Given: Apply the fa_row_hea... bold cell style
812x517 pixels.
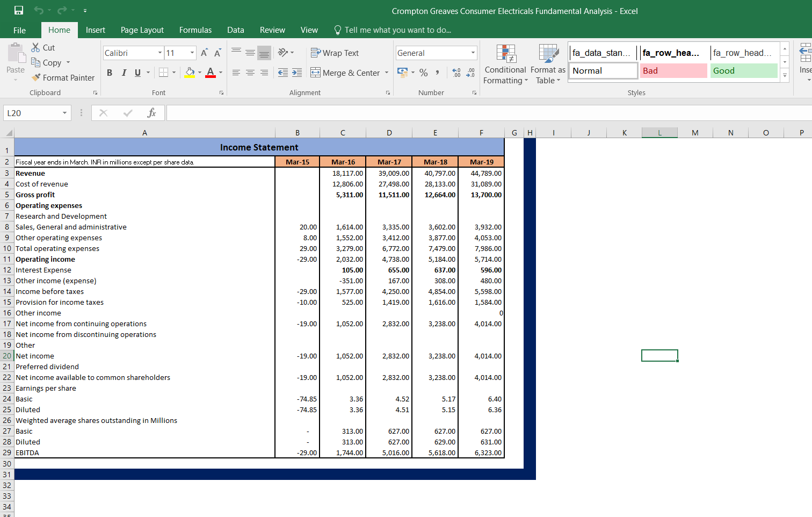Looking at the screenshot, I should 673,53.
